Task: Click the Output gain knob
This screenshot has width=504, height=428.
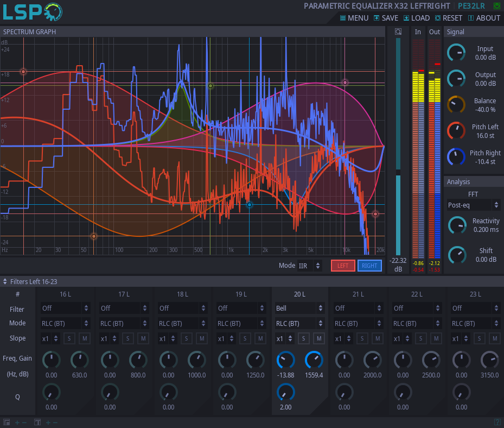Action: [x=456, y=79]
